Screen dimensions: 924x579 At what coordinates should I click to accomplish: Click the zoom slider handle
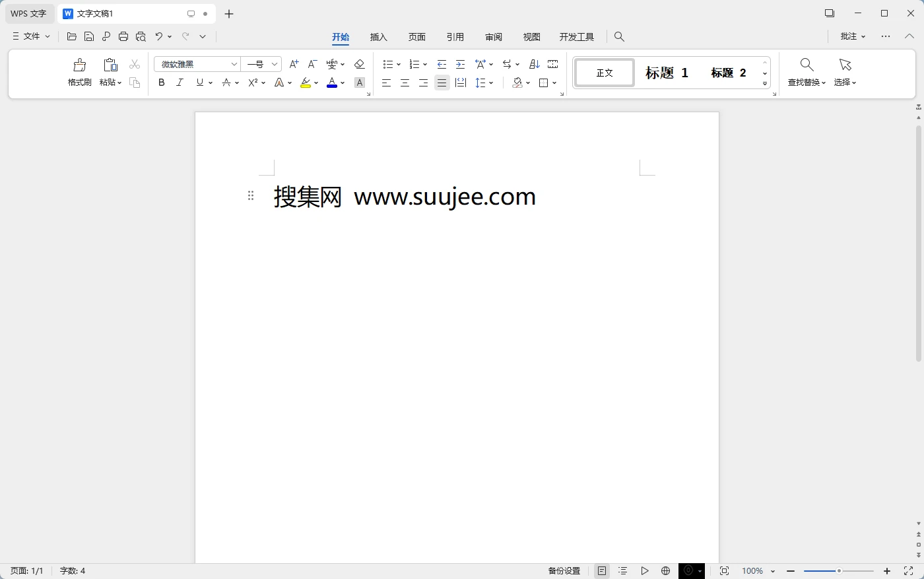pyautogui.click(x=839, y=571)
